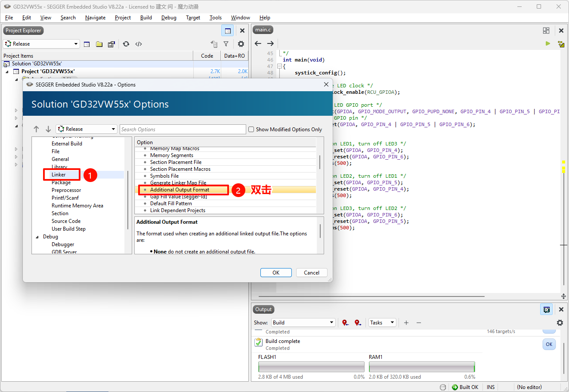Toggle Output panel view mode button
The width and height of the screenshot is (569, 392).
546,309
